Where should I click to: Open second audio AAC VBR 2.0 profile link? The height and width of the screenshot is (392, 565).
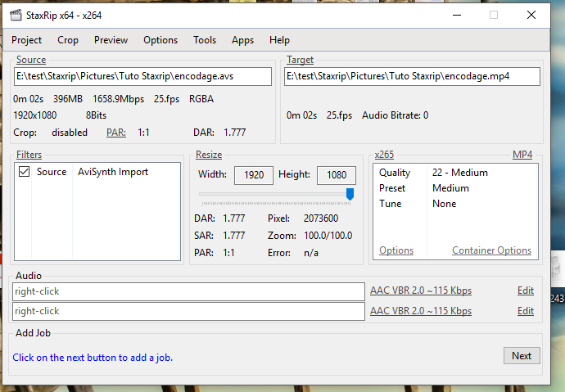tap(421, 311)
